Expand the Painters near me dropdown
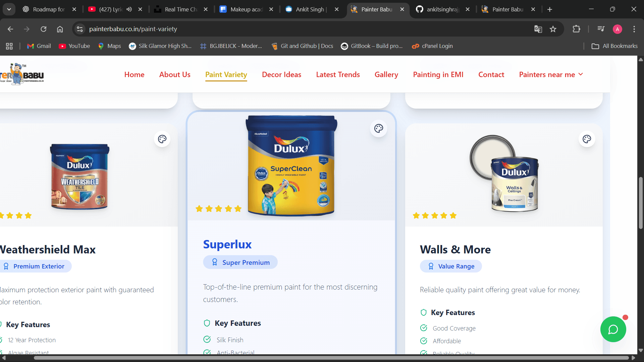 click(551, 74)
